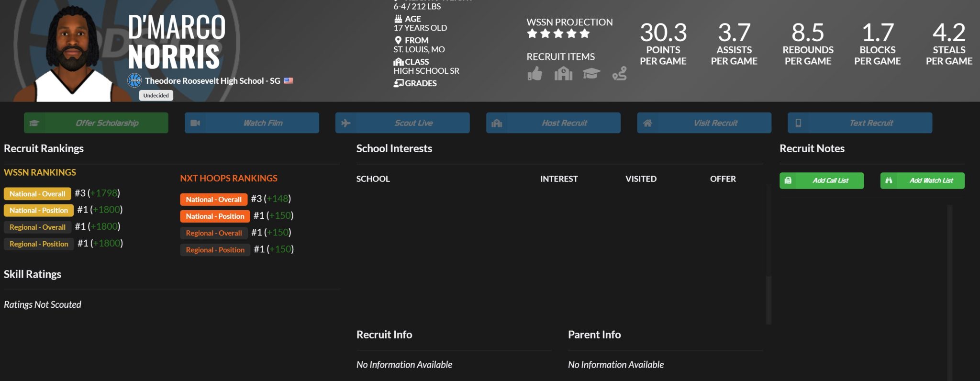Click the Theodore Roosevelt High School logo
Screen dimensions: 980x381
point(134,80)
